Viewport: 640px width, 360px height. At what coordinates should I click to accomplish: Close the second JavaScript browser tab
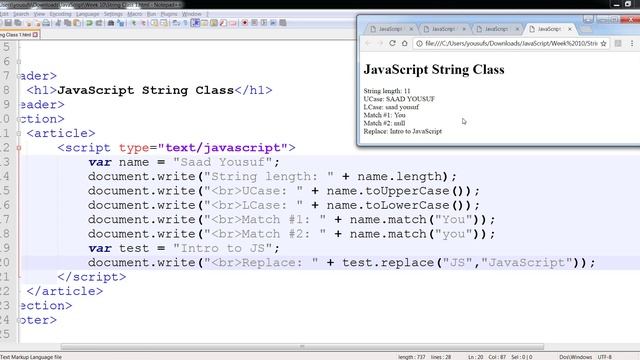pos(464,29)
